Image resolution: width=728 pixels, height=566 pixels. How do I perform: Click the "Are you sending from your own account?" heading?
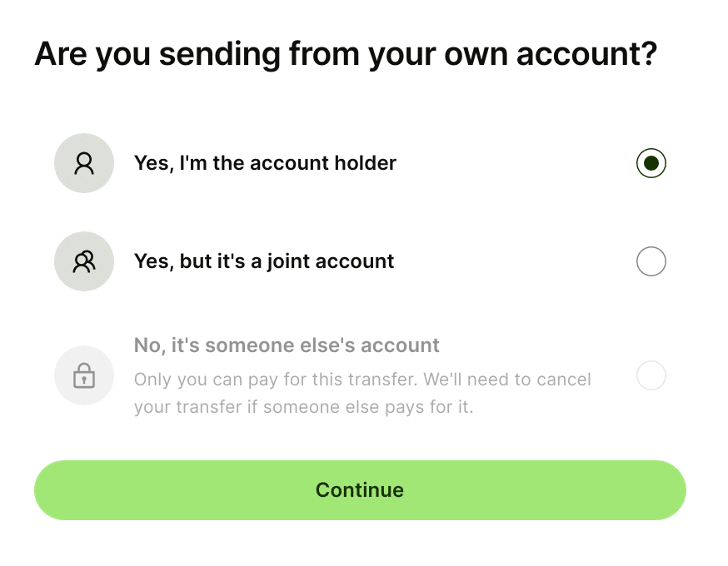[x=346, y=55]
